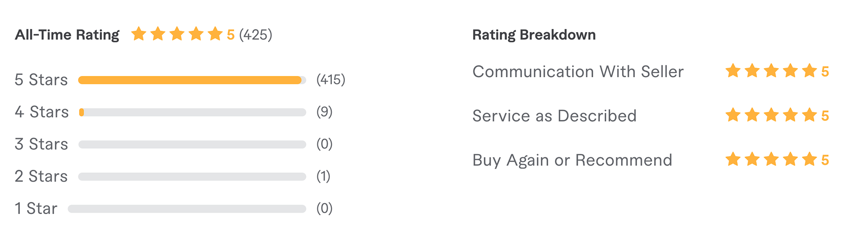Select the 2 Stars filter label

41,176
